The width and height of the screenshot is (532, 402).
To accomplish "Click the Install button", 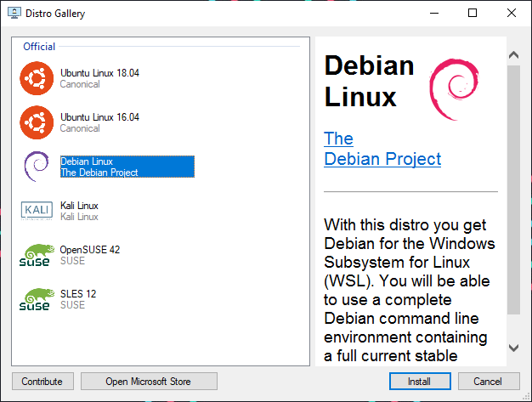I will click(x=420, y=382).
